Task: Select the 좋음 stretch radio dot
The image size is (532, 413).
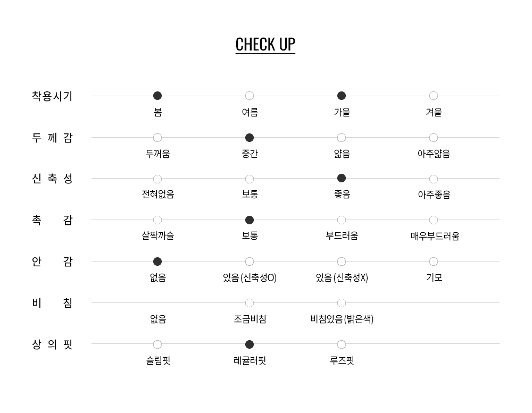Action: (342, 178)
